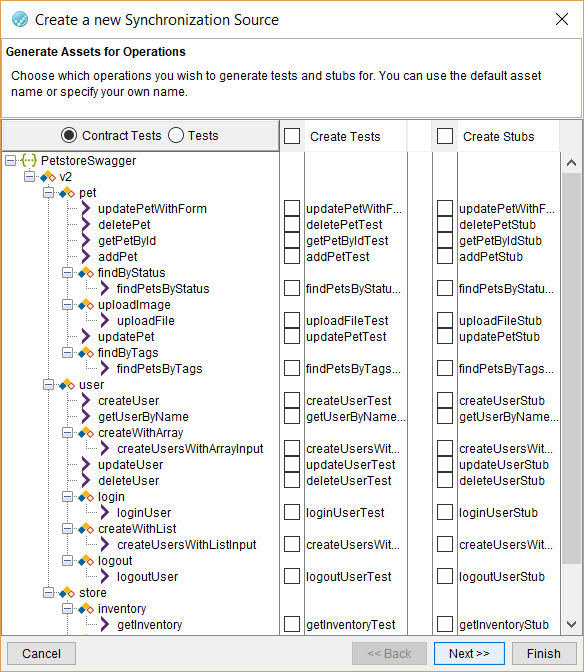The image size is (584, 672).
Task: Enable the deletePetTest checkbox
Action: coord(292,225)
